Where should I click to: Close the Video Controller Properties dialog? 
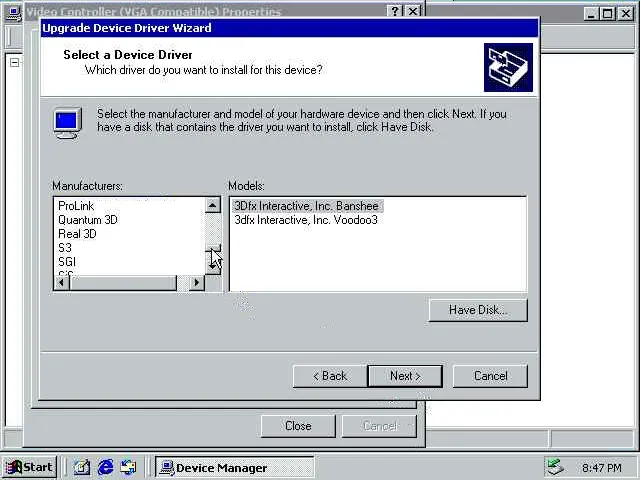[413, 11]
